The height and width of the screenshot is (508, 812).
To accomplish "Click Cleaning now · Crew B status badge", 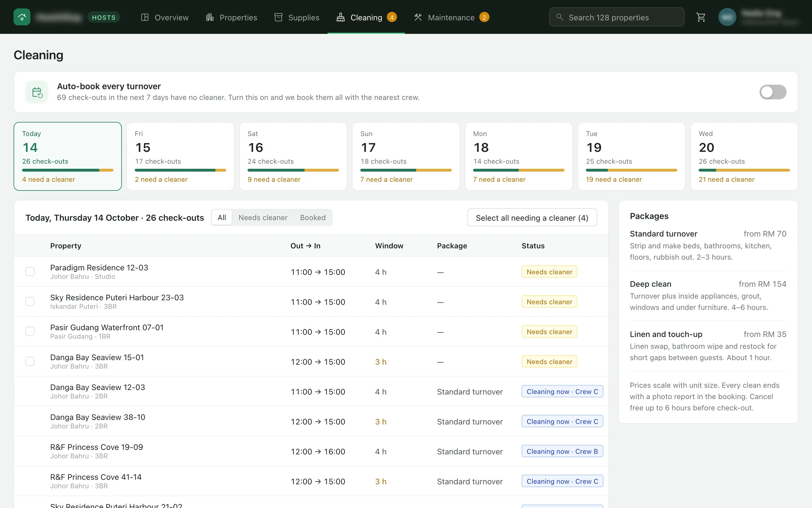I will coord(562,451).
